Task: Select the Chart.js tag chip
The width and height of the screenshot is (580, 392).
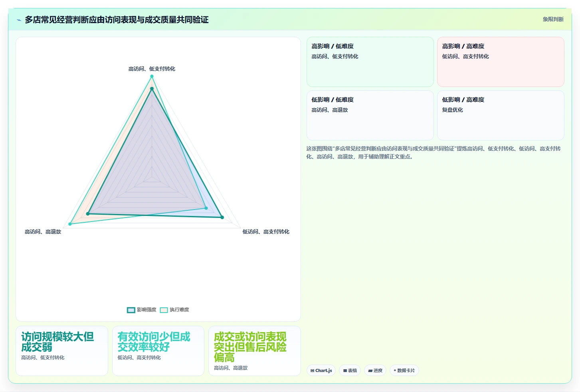Action: 321,370
